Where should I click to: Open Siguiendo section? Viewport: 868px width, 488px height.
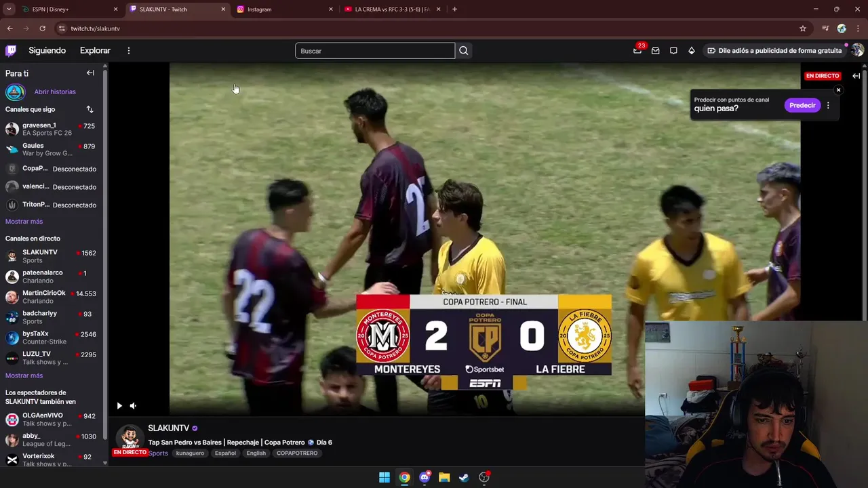pyautogui.click(x=47, y=51)
